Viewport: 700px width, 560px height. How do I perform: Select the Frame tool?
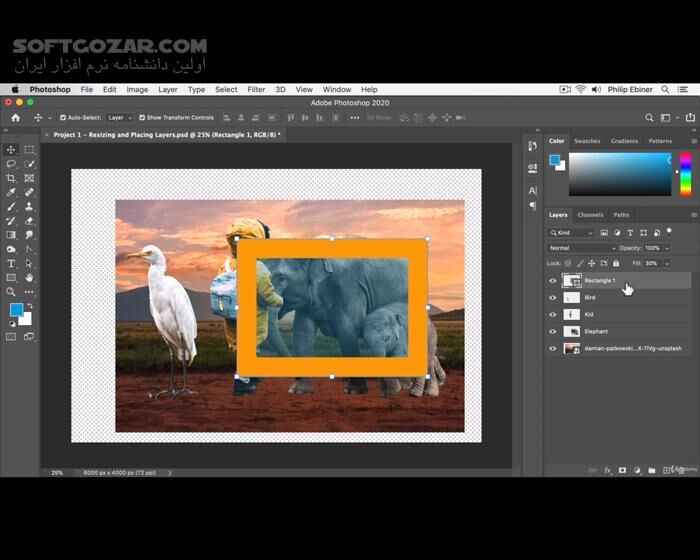(x=29, y=178)
